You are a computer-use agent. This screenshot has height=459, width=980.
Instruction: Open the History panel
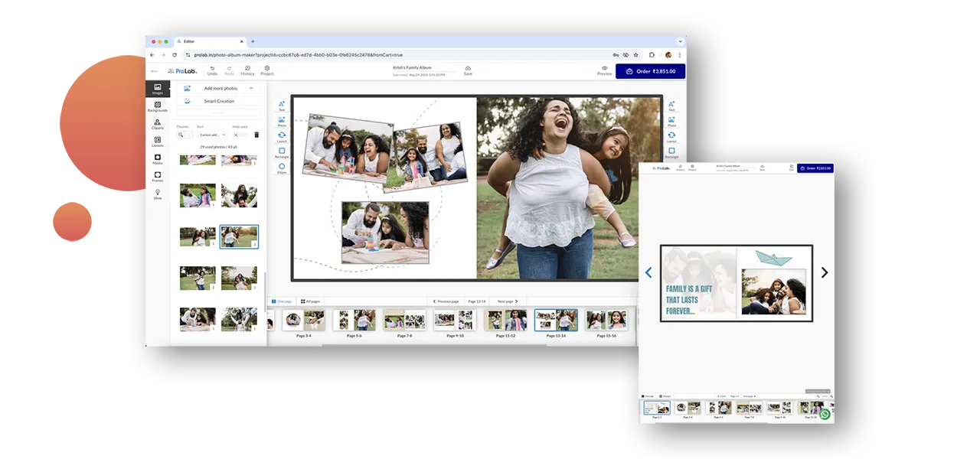247,70
